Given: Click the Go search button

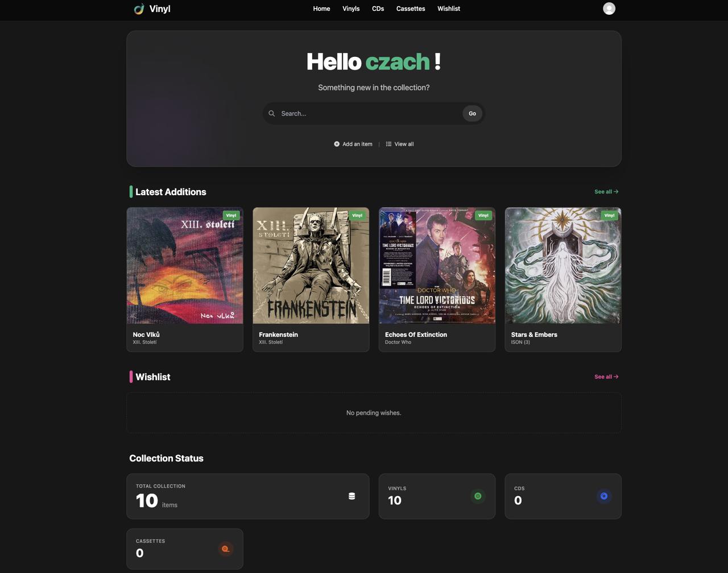Looking at the screenshot, I should (472, 113).
